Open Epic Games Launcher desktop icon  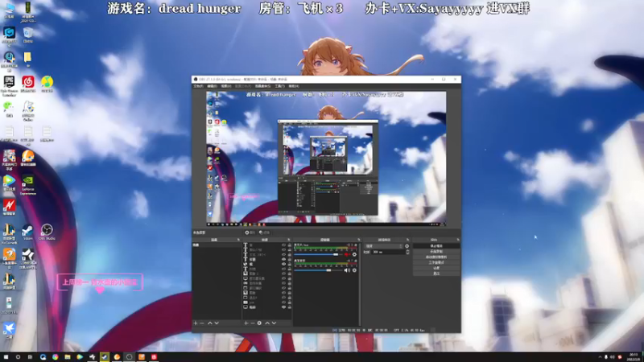9,86
